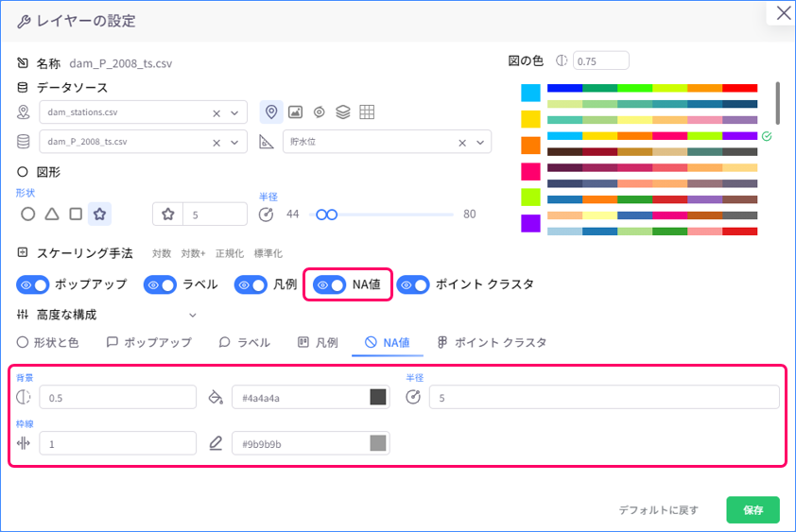
Task: Click the opacity icon beside 0.75
Action: (561, 60)
